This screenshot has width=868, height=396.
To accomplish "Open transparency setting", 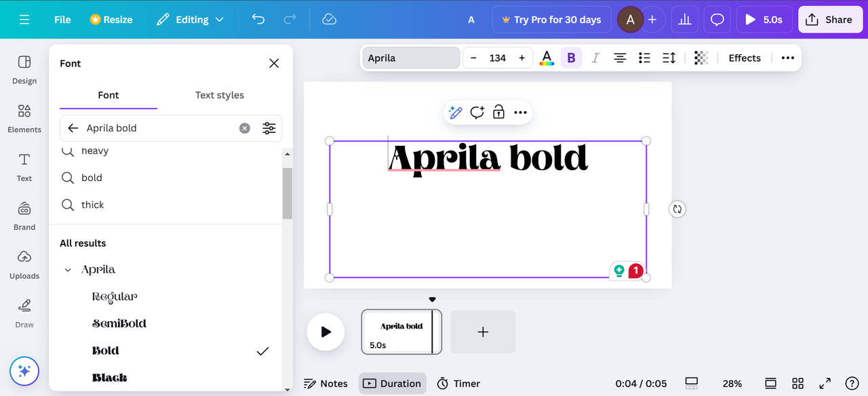I will click(x=701, y=58).
